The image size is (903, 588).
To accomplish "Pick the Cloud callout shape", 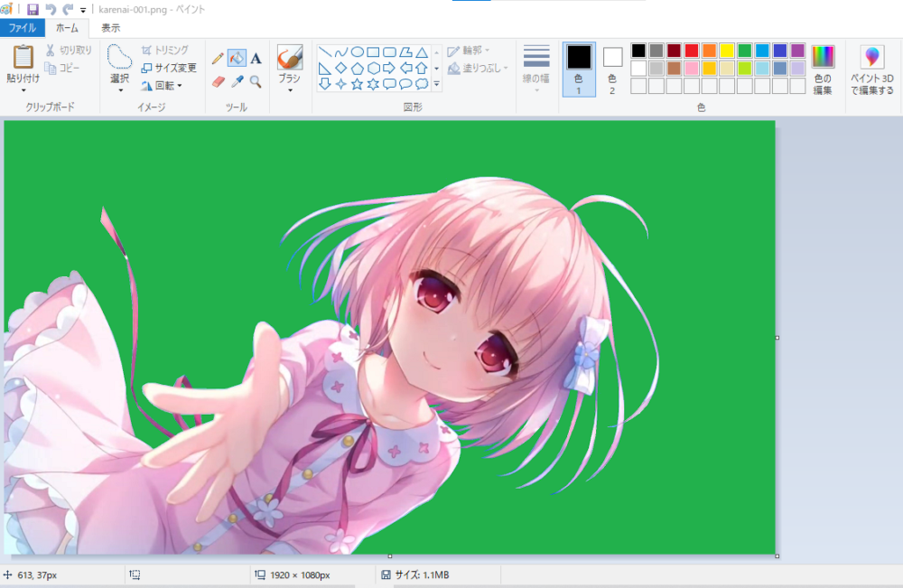I will pos(422,85).
